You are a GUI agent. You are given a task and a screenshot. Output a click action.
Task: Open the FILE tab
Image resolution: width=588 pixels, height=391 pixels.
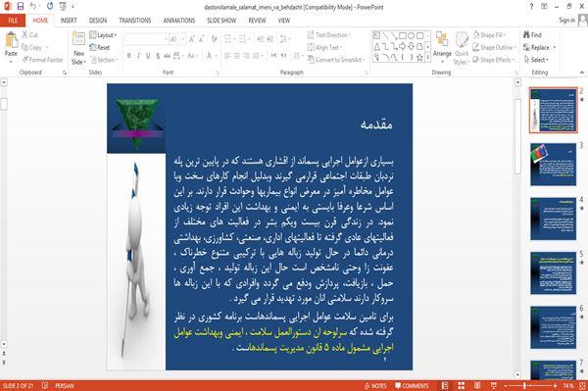pyautogui.click(x=13, y=21)
